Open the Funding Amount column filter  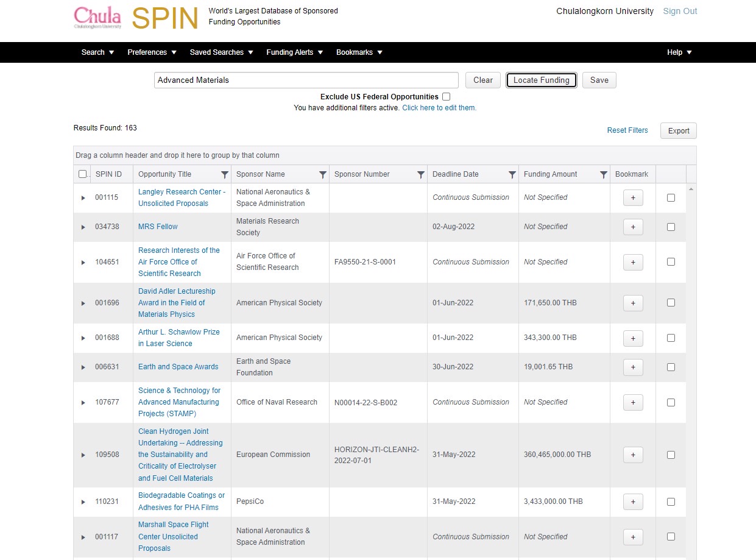(604, 174)
